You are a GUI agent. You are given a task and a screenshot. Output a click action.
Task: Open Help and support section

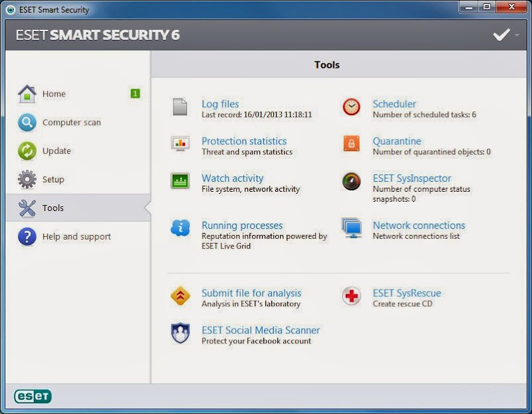(76, 236)
